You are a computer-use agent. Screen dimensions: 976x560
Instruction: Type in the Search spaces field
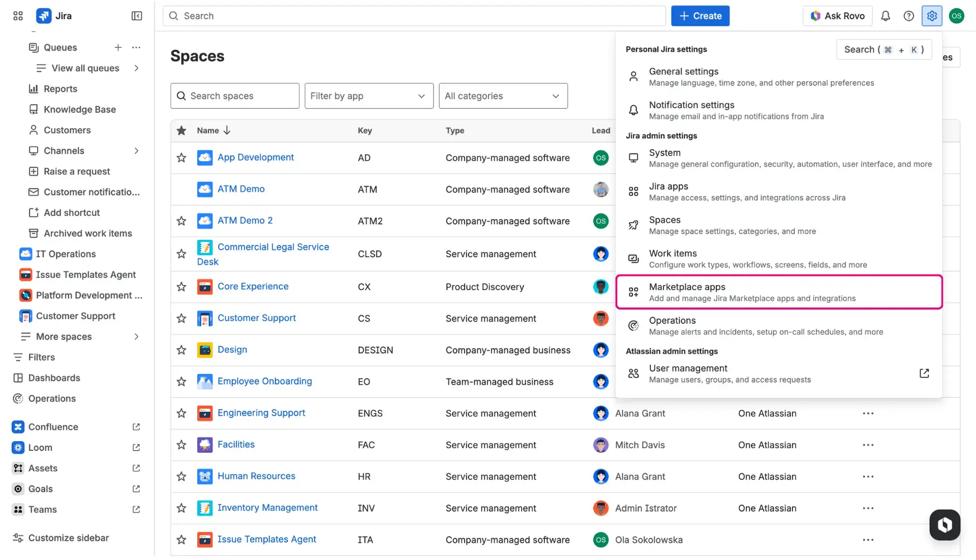pyautogui.click(x=234, y=96)
